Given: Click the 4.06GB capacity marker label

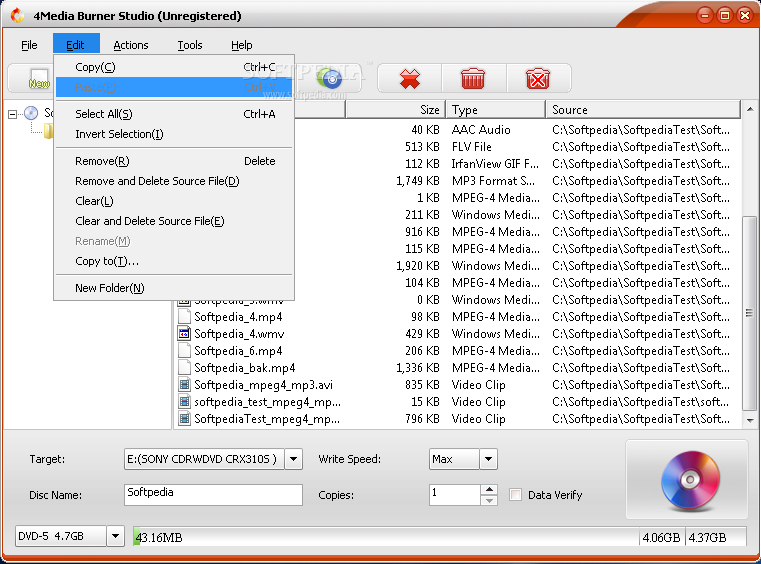Looking at the screenshot, I should coord(661,537).
